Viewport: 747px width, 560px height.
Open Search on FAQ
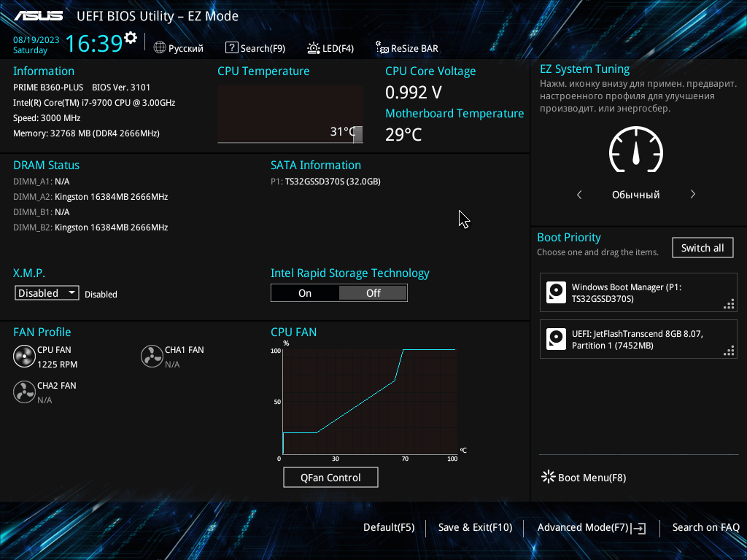(705, 528)
